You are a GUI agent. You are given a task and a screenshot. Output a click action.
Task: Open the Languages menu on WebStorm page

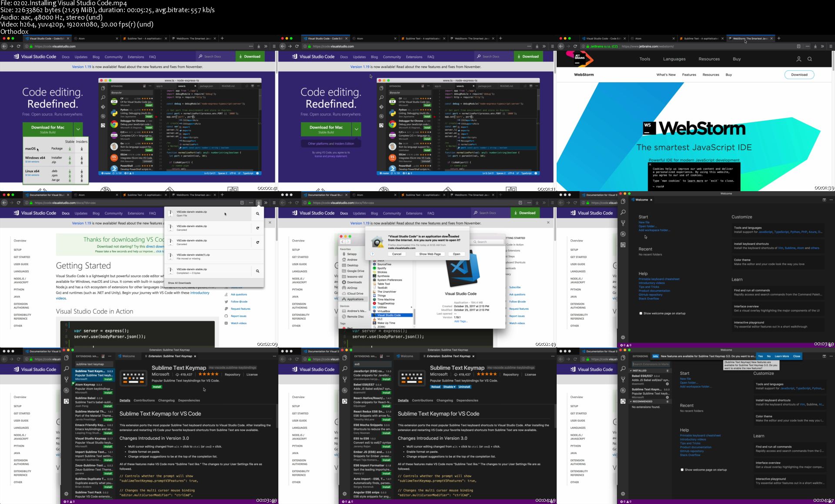click(x=674, y=59)
